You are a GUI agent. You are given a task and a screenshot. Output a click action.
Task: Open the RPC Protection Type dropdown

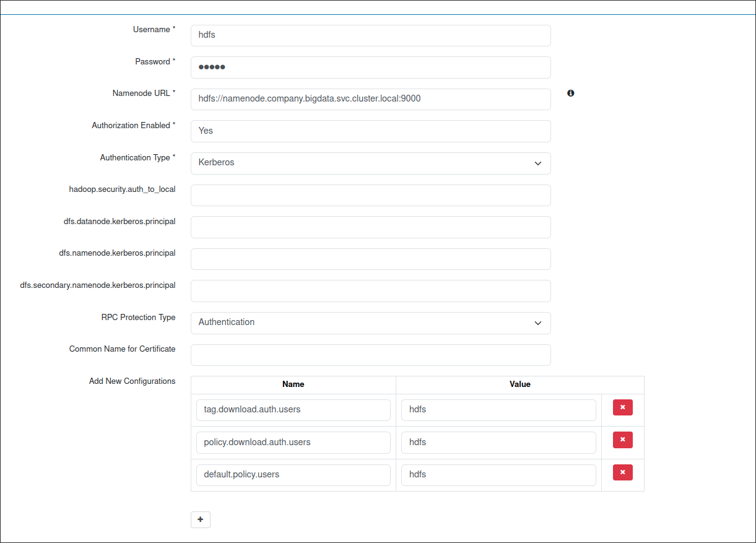370,323
